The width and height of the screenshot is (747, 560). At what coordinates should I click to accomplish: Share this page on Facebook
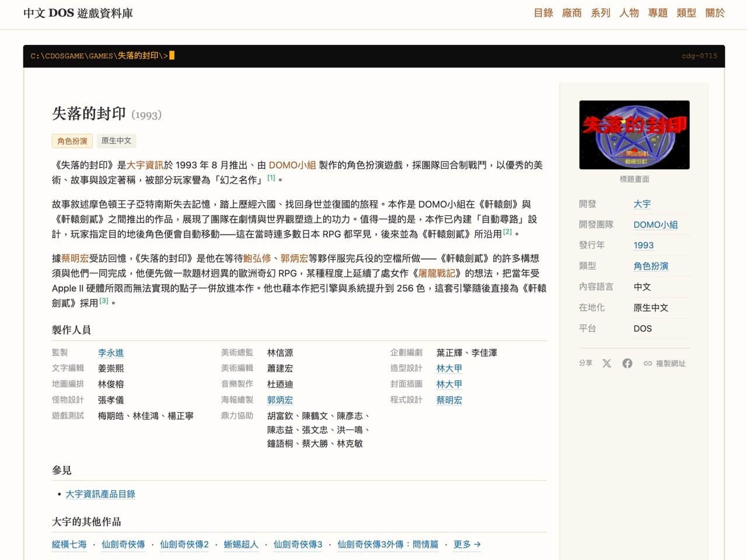tap(627, 363)
